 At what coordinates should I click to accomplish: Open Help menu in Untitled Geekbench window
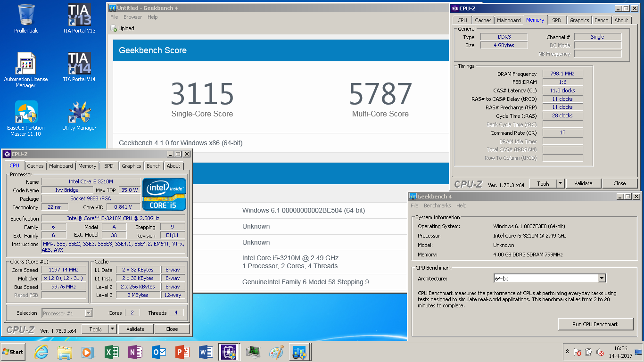pos(152,17)
